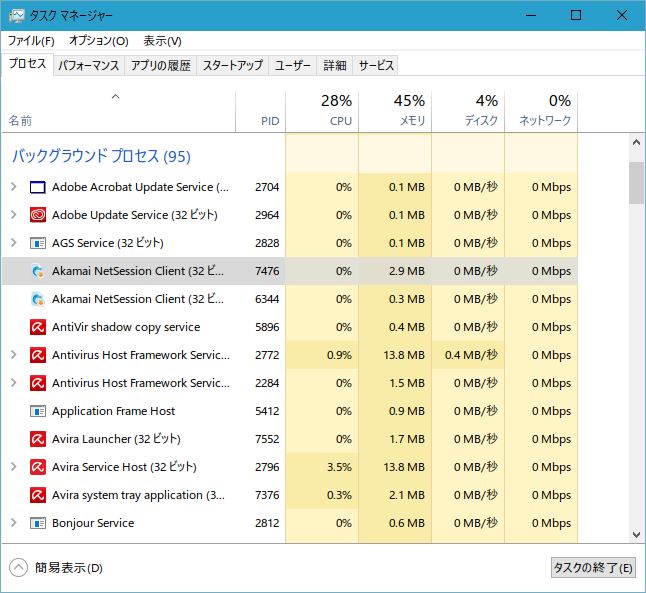Click the 簡易表示 circle arrow icon
The height and width of the screenshot is (593, 646).
[18, 568]
